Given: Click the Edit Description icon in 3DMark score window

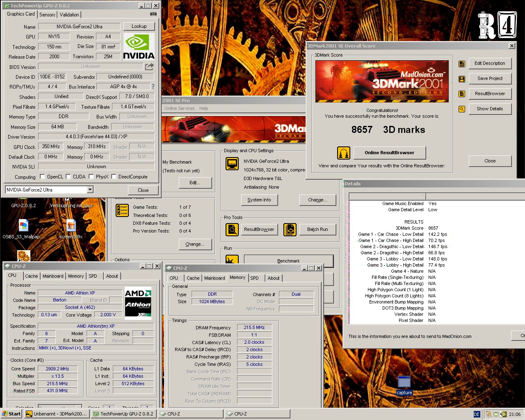Looking at the screenshot, I should pyautogui.click(x=462, y=64).
